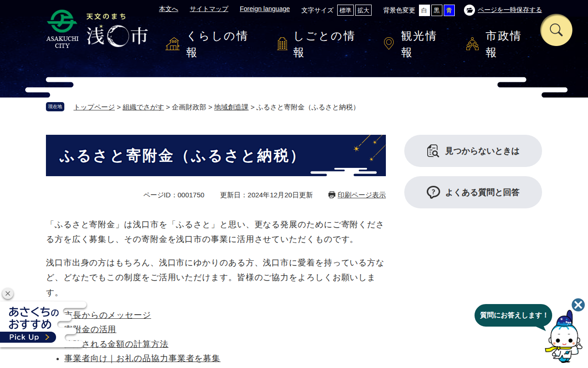This screenshot has width=588, height=368.
Task: Select the white 白 background color
Action: 424,10
